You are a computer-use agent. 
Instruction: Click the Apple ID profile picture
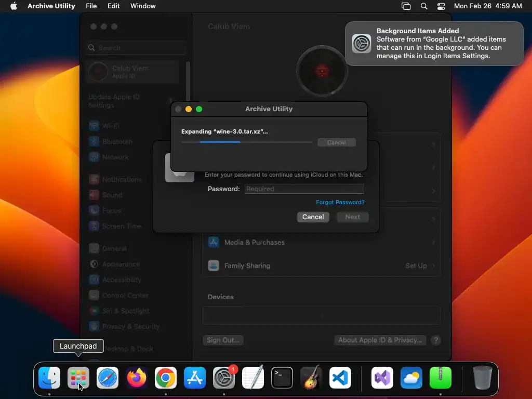322,71
